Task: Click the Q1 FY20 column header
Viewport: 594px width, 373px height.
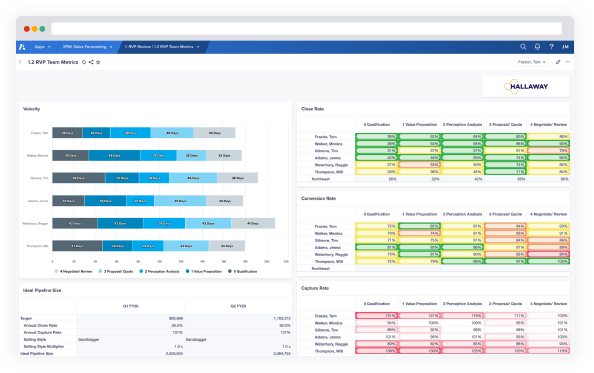Action: (x=131, y=306)
